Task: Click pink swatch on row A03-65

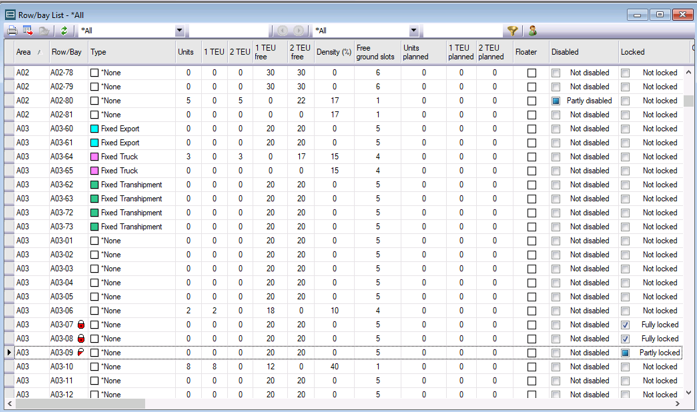Action: click(94, 171)
